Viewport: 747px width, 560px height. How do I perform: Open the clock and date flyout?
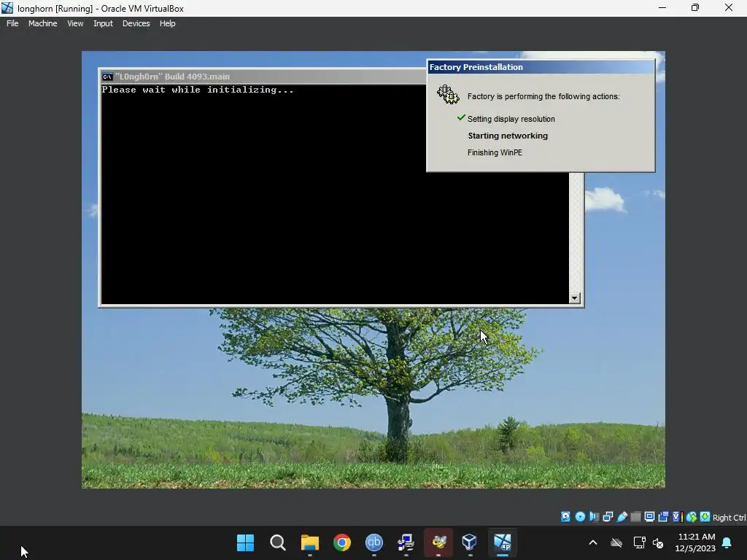coord(695,542)
